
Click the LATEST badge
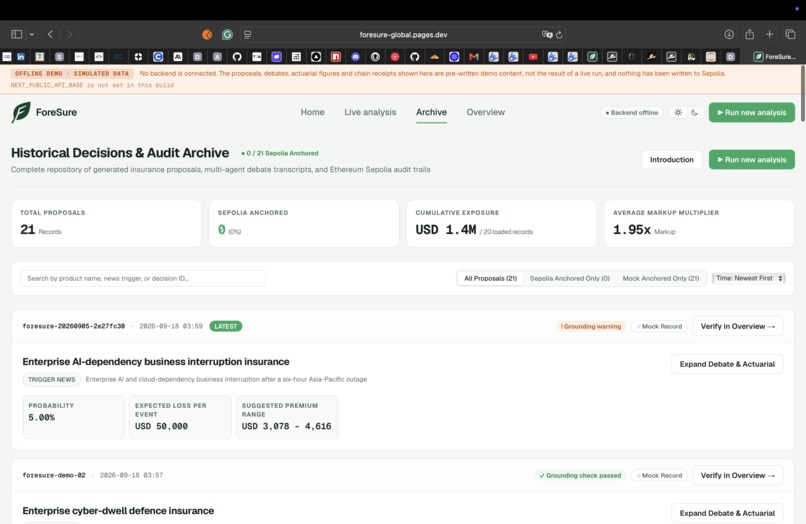(226, 327)
